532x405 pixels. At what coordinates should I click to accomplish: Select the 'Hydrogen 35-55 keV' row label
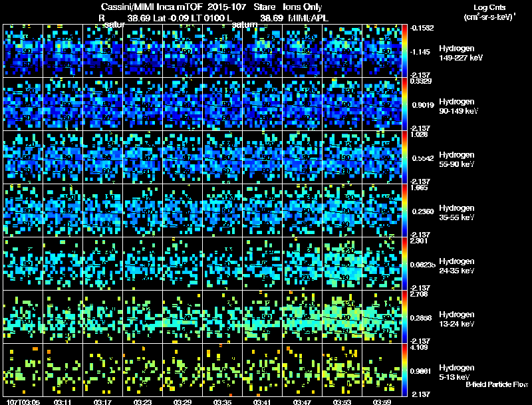[457, 213]
